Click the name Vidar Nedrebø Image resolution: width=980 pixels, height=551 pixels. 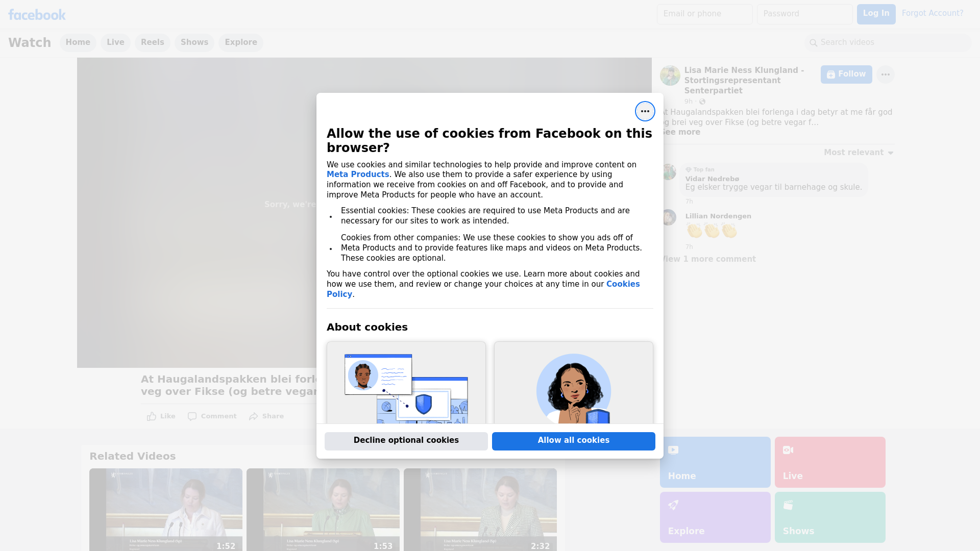[712, 179]
